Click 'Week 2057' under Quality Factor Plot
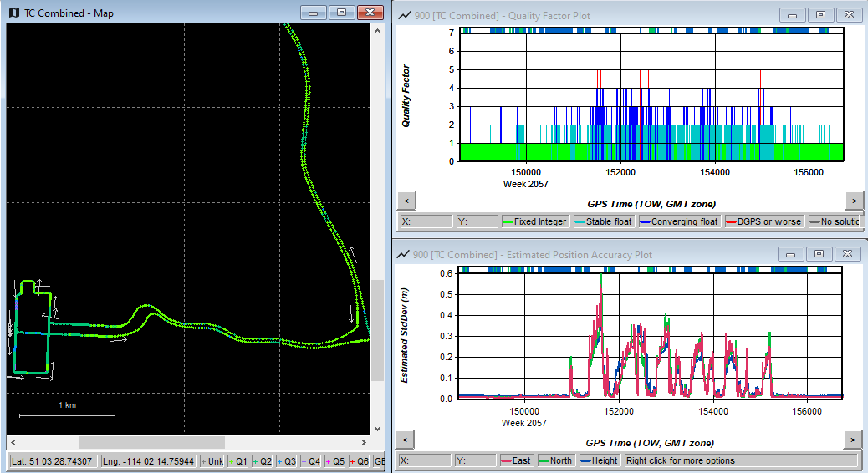868x473 pixels. point(525,184)
